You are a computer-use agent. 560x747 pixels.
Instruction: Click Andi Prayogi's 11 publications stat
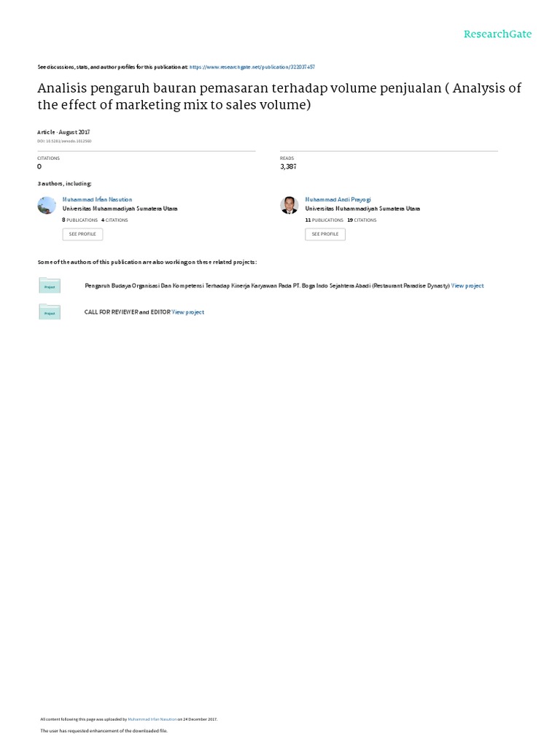(x=324, y=220)
